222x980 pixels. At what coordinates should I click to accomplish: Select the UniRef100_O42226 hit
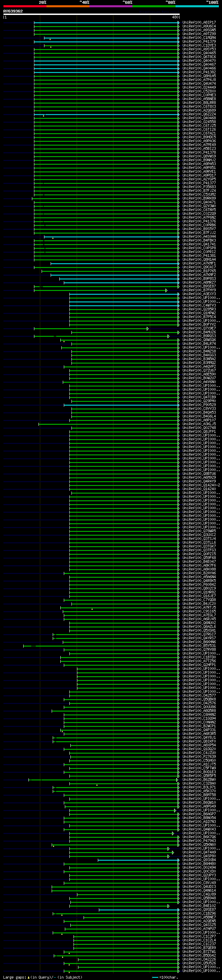[x=199, y=959]
